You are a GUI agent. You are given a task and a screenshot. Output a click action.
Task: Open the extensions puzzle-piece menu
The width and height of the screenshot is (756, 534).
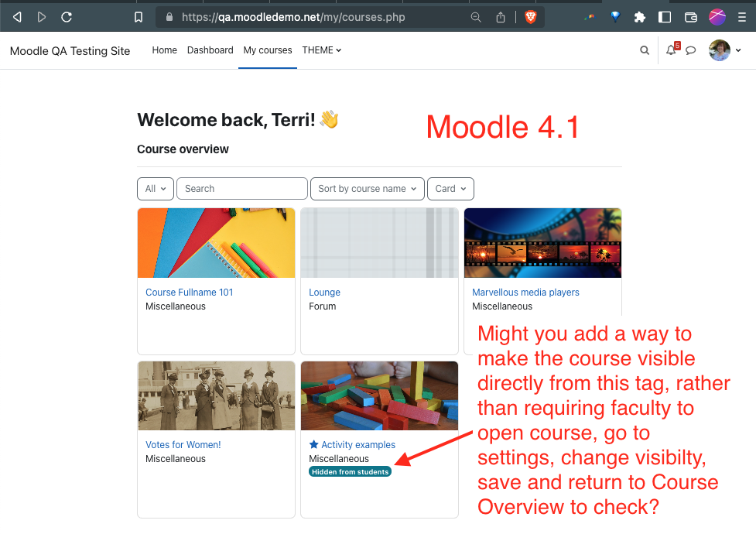pos(640,17)
